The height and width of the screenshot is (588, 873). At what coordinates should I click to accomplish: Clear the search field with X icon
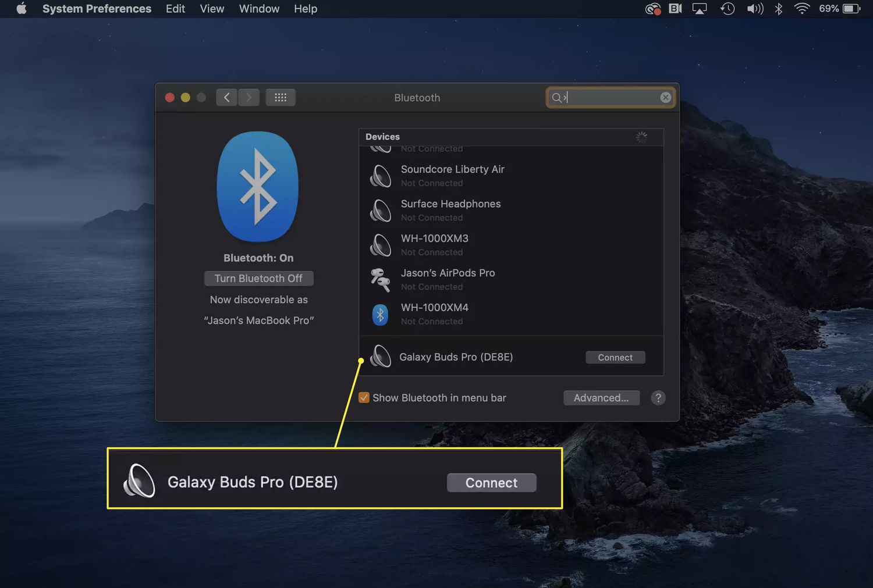(665, 98)
